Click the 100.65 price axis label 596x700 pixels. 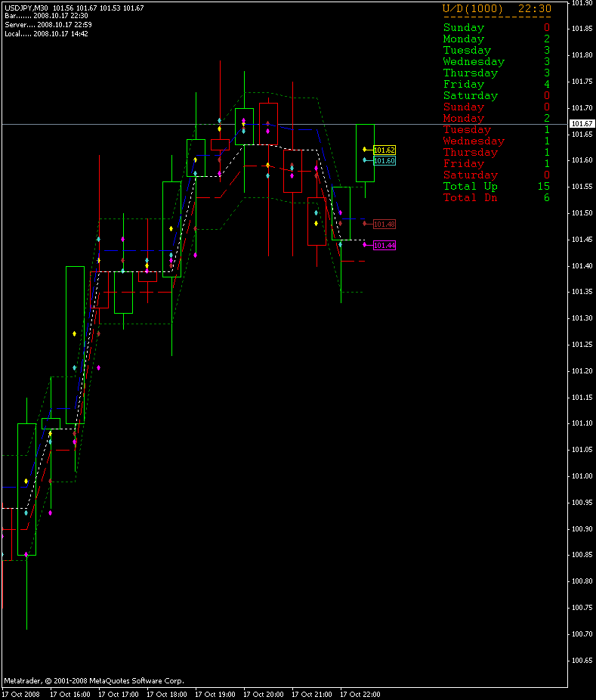point(582,660)
